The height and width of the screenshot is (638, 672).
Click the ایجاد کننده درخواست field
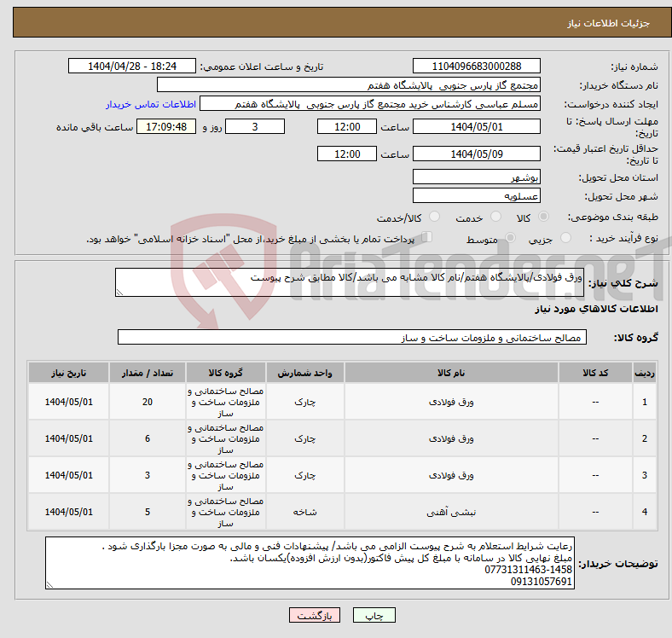(x=370, y=104)
